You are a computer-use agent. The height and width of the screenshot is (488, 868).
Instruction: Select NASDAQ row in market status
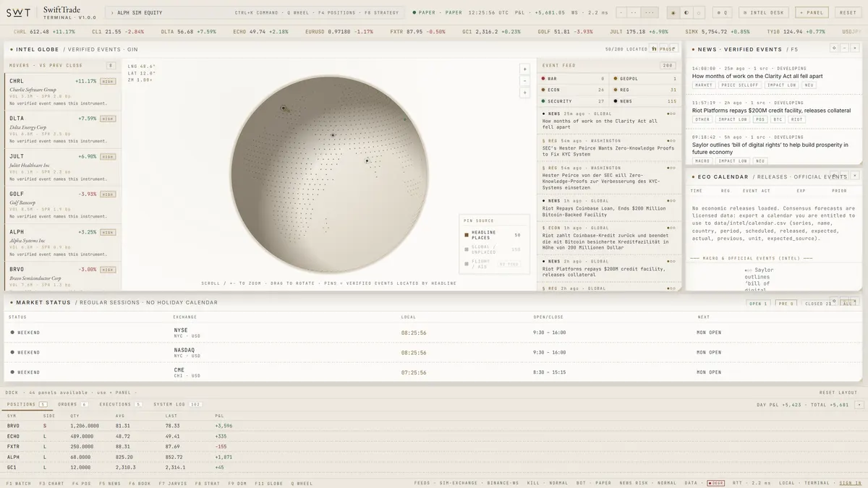pos(433,352)
